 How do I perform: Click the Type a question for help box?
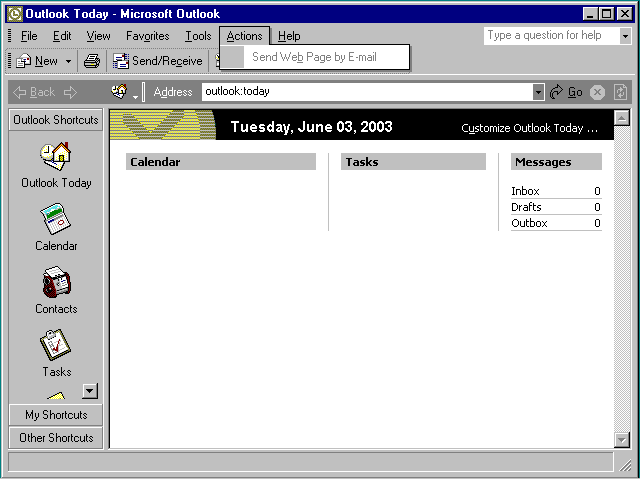pyautogui.click(x=551, y=36)
